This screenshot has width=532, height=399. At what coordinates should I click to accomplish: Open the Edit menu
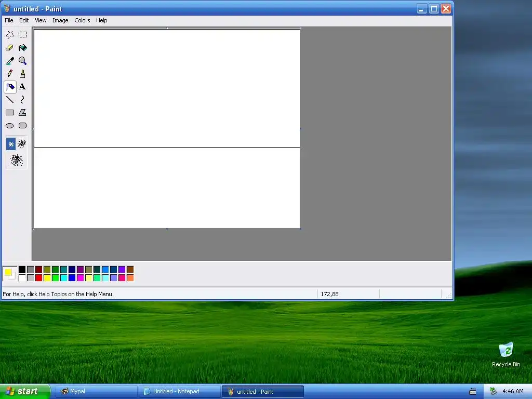point(24,20)
